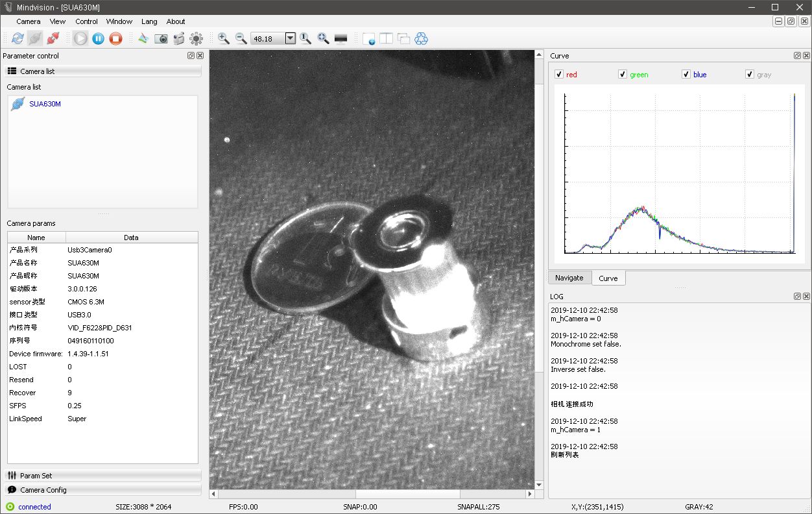
Task: Uncheck the red curve checkbox
Action: click(x=559, y=75)
